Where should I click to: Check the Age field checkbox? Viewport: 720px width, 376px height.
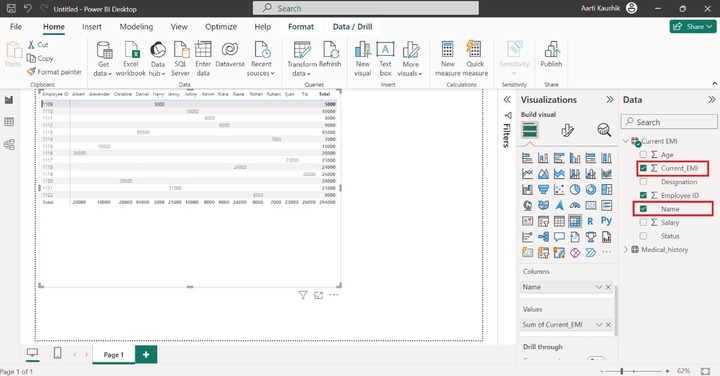tap(643, 155)
